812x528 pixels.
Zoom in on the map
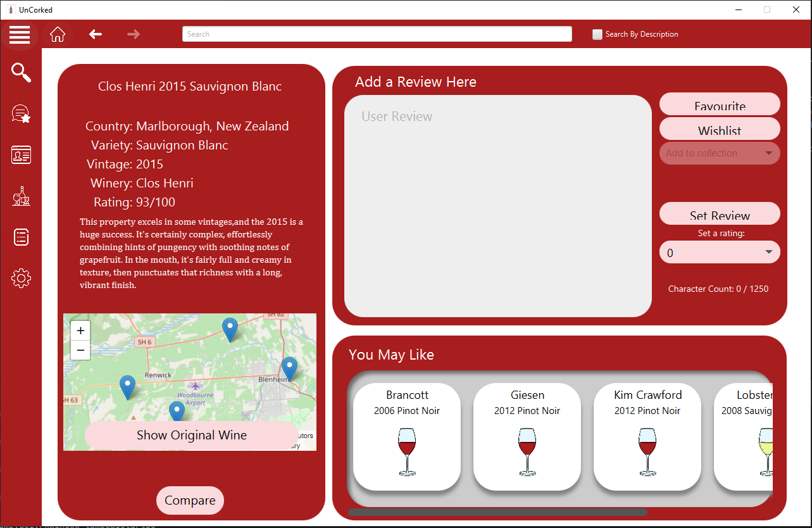coord(80,330)
